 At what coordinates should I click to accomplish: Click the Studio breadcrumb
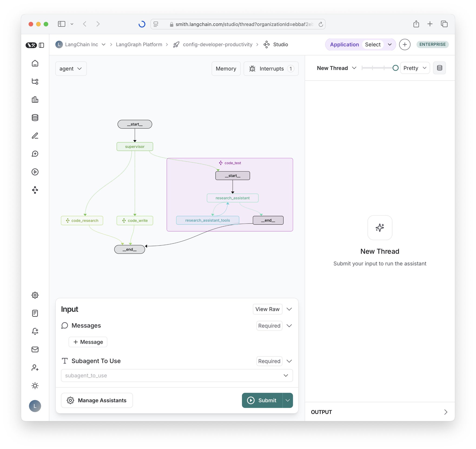pos(280,45)
